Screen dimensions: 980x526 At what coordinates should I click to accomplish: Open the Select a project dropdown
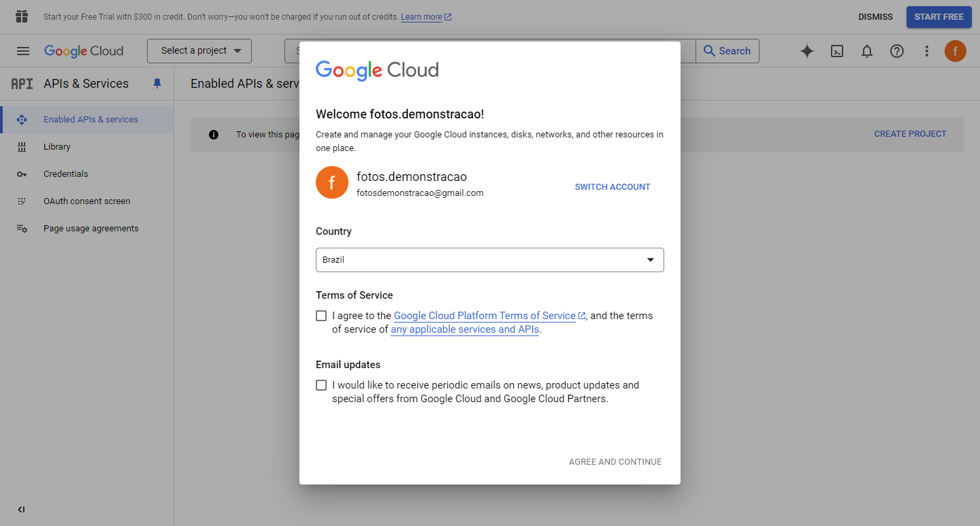[199, 51]
